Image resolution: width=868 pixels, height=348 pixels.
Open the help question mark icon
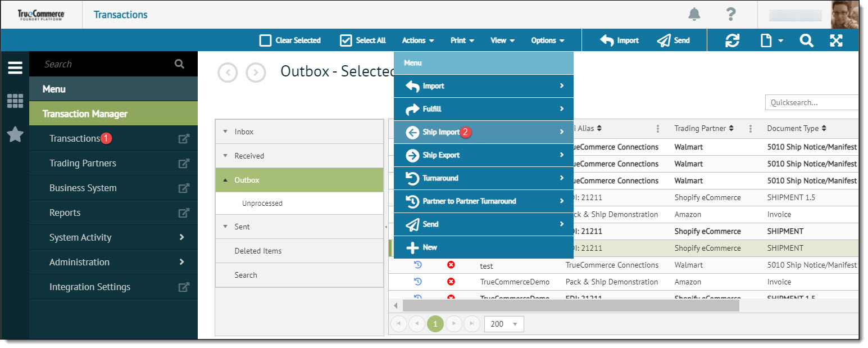[730, 14]
